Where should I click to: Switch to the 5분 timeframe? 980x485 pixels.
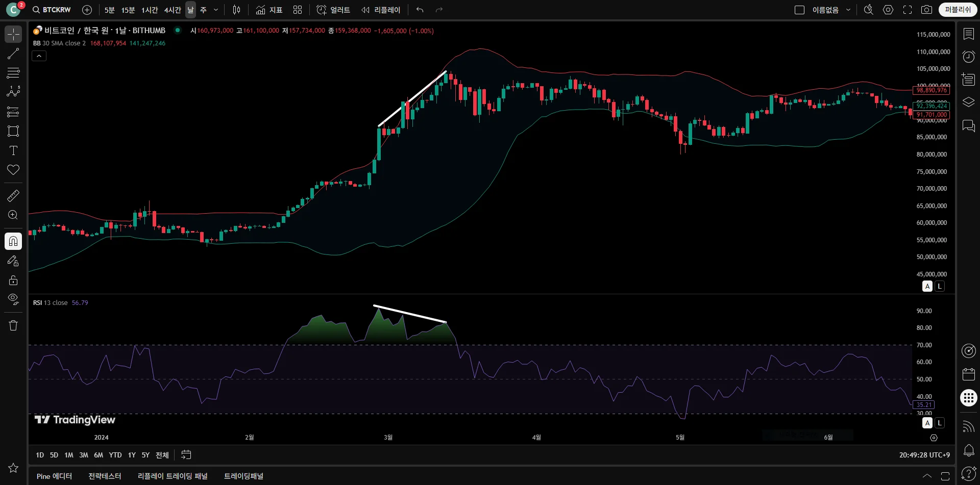pos(110,10)
